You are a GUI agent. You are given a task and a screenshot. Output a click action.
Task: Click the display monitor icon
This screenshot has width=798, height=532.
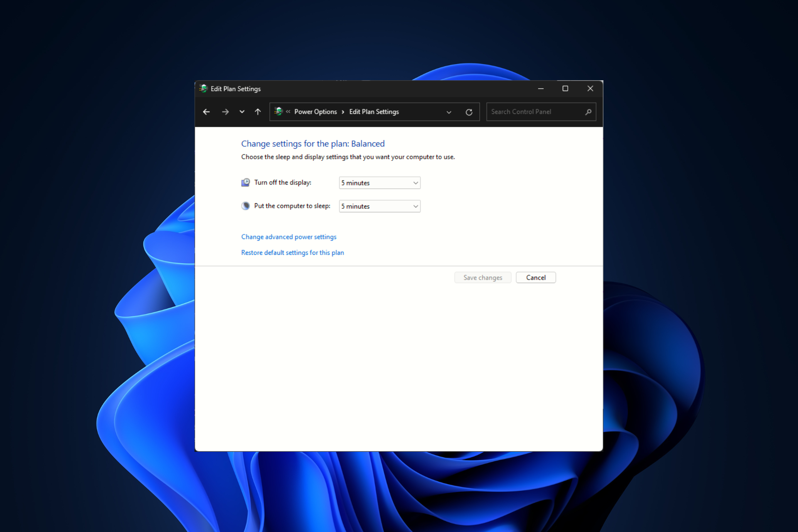click(x=246, y=182)
